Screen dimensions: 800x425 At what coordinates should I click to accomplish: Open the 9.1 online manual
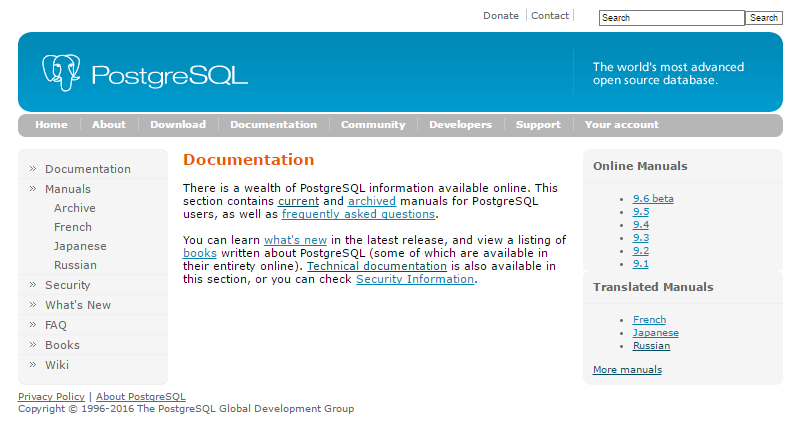[641, 264]
